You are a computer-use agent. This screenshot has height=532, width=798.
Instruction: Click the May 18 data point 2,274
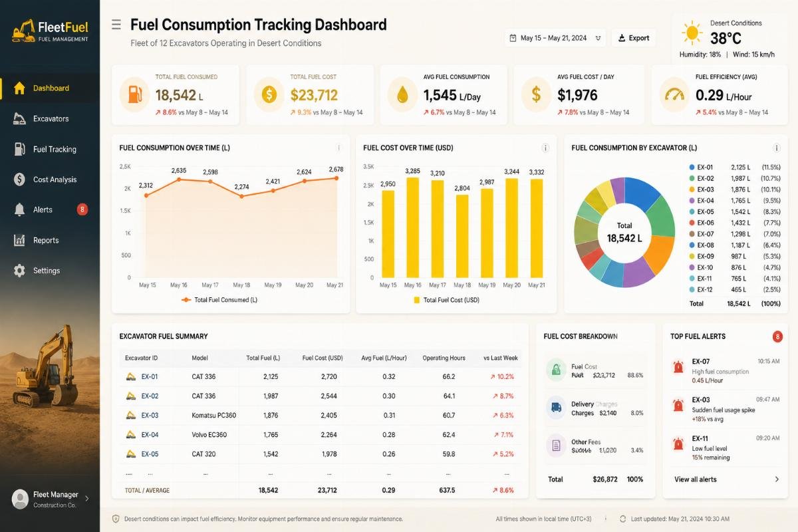click(x=241, y=196)
